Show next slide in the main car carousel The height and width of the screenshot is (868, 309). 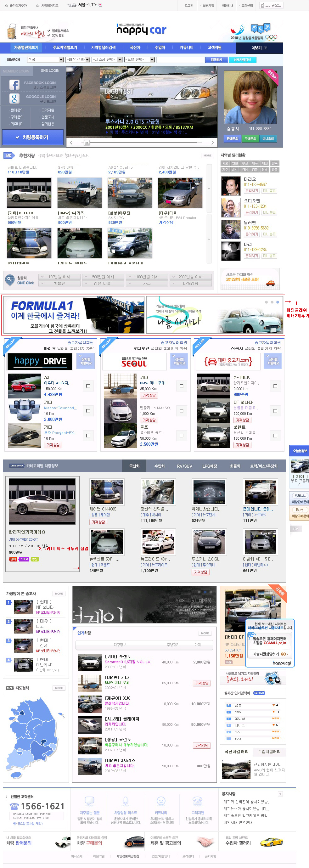(212, 143)
